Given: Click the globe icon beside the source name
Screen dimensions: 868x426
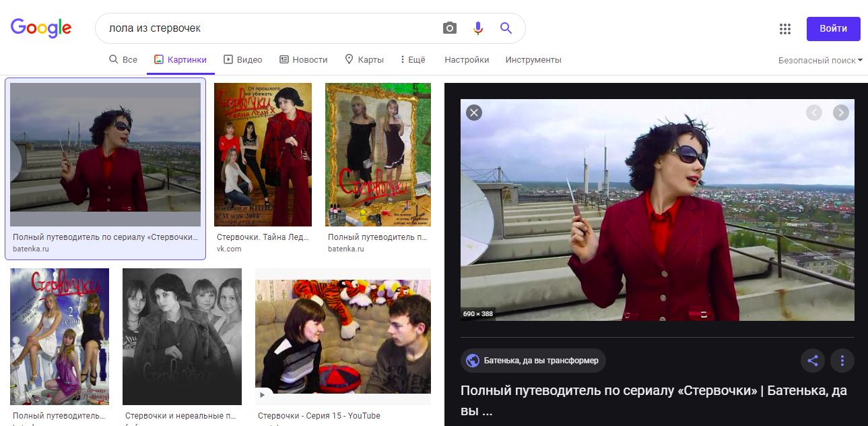Looking at the screenshot, I should click(473, 361).
